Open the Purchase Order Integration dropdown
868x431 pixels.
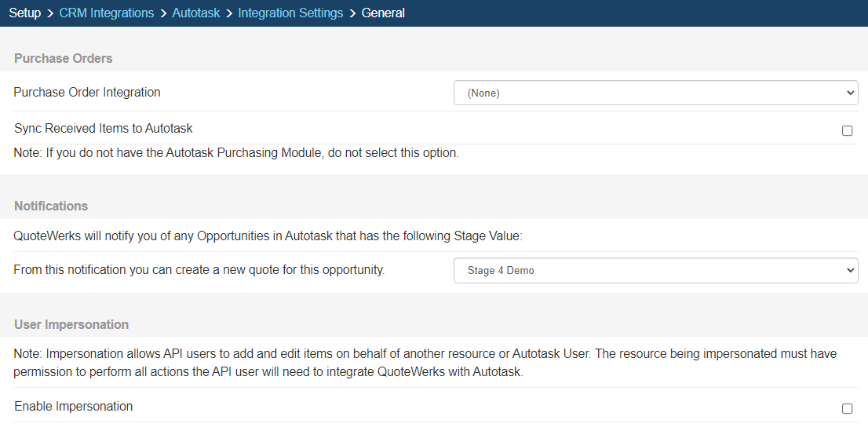[x=655, y=93]
